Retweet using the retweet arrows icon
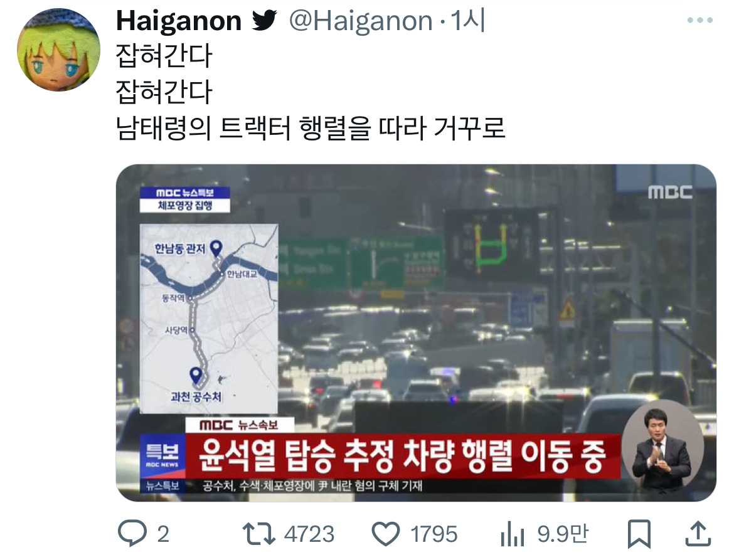Image resolution: width=734 pixels, height=560 pixels. [x=259, y=534]
